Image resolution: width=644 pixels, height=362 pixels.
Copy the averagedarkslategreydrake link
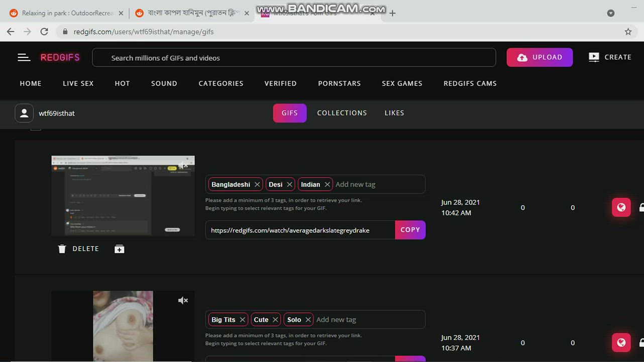point(410,230)
